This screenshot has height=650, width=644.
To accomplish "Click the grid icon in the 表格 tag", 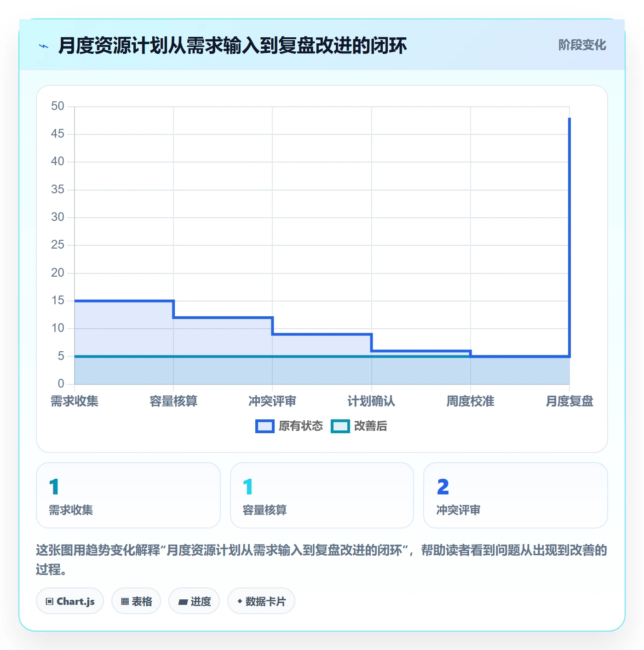I will [125, 602].
